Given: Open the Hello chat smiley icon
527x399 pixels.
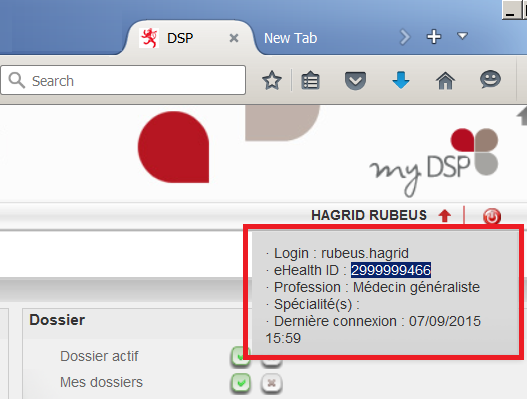Looking at the screenshot, I should [490, 80].
